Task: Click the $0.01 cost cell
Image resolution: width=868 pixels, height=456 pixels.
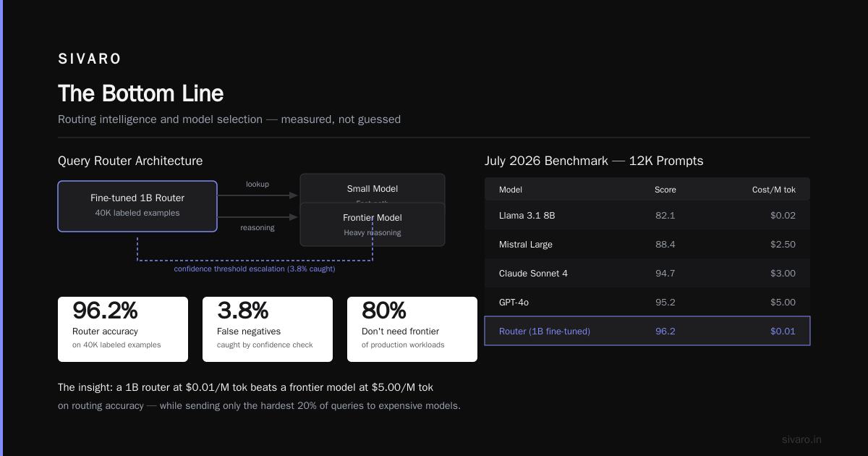Action: tap(783, 332)
